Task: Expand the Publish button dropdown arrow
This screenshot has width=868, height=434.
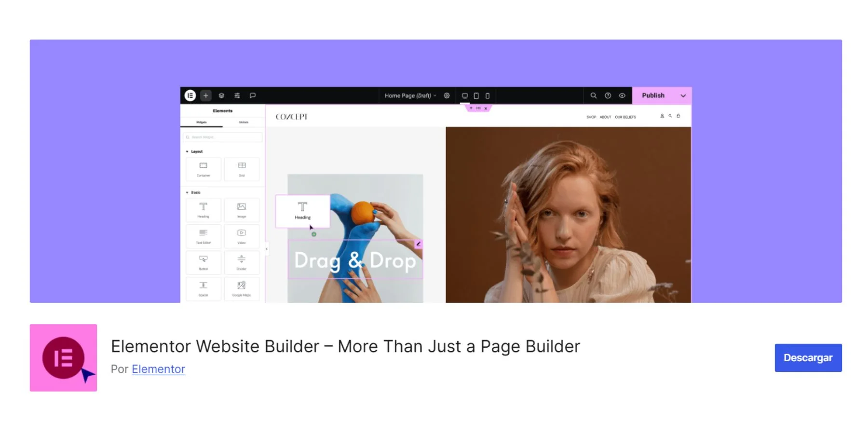Action: point(683,95)
